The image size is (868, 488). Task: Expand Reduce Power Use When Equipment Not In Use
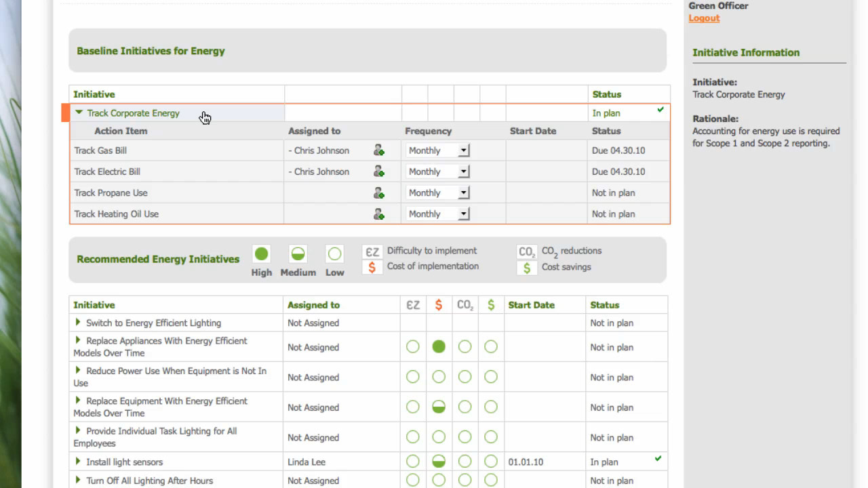[x=78, y=371]
